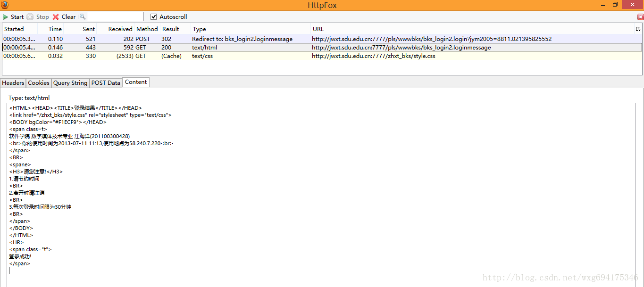Click the <spane> line in content

click(x=20, y=164)
